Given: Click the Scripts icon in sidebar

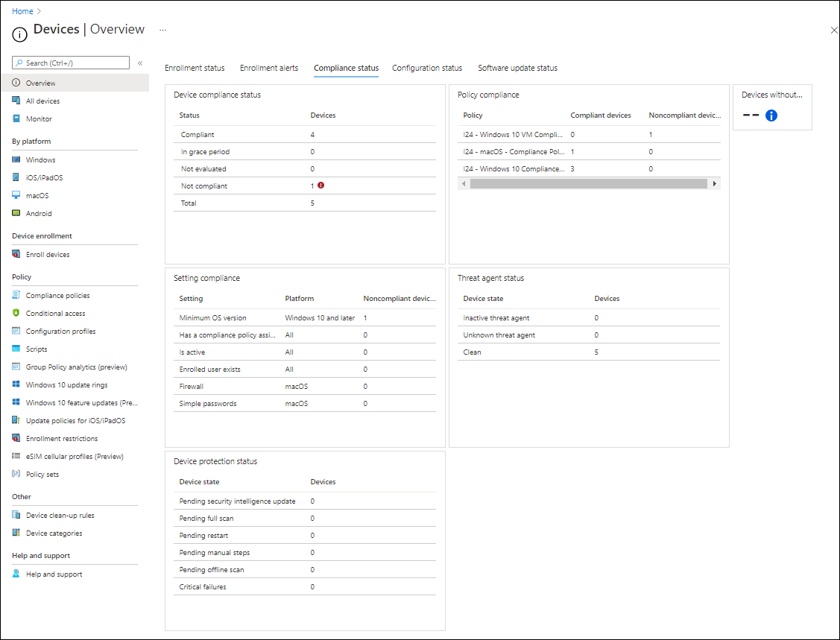Looking at the screenshot, I should tap(16, 349).
